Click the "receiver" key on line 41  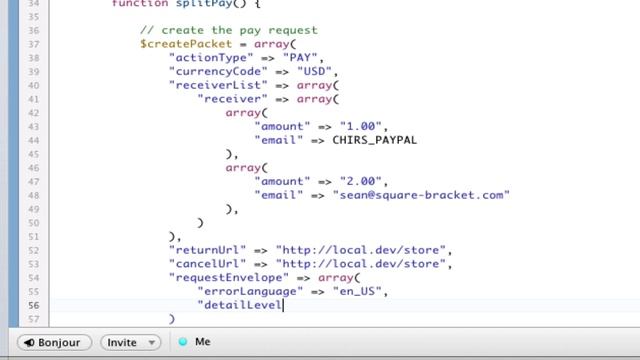232,99
